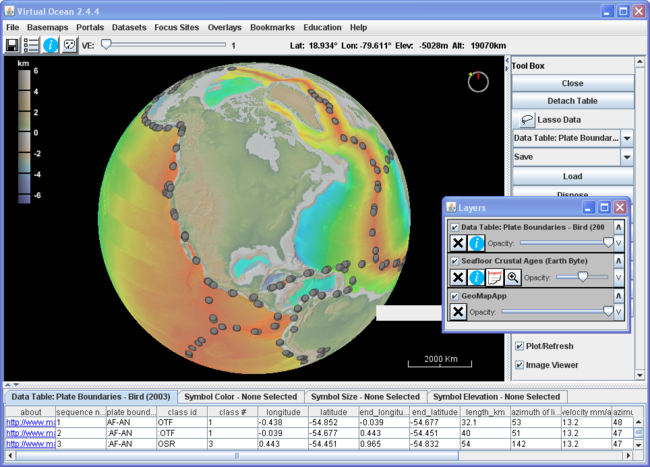The height and width of the screenshot is (467, 650).
Task: Open the layer list toolbar icon
Action: pyautogui.click(x=31, y=45)
